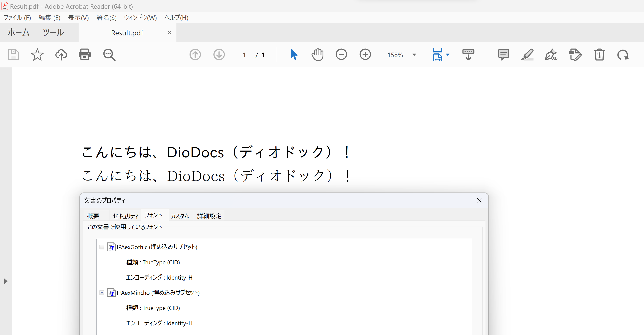Click 種類 : TrueType (CID) under IPAexMincho
Image resolution: width=644 pixels, height=335 pixels.
tap(153, 308)
